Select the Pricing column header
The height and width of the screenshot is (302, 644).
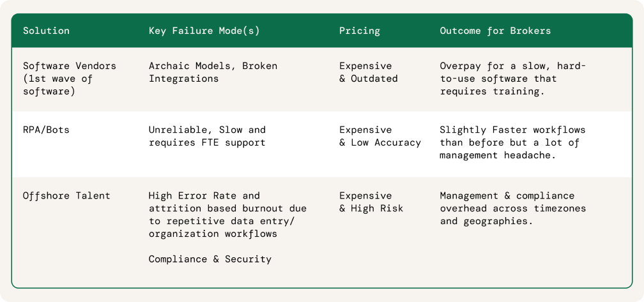(359, 31)
